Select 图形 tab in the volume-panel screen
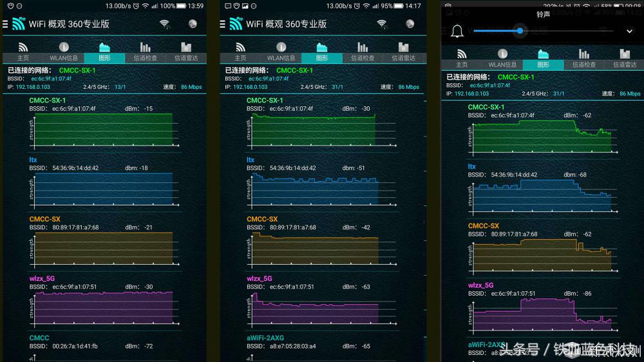The image size is (644, 362). point(543,59)
